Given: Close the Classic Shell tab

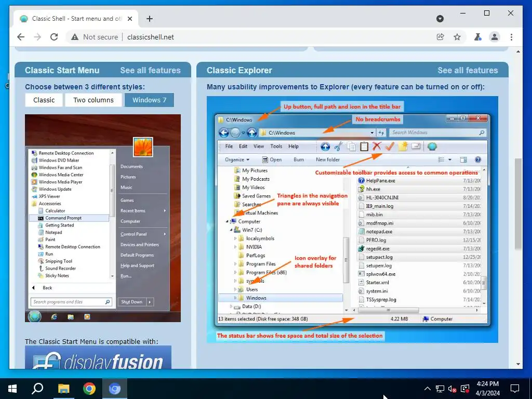Looking at the screenshot, I should (129, 19).
